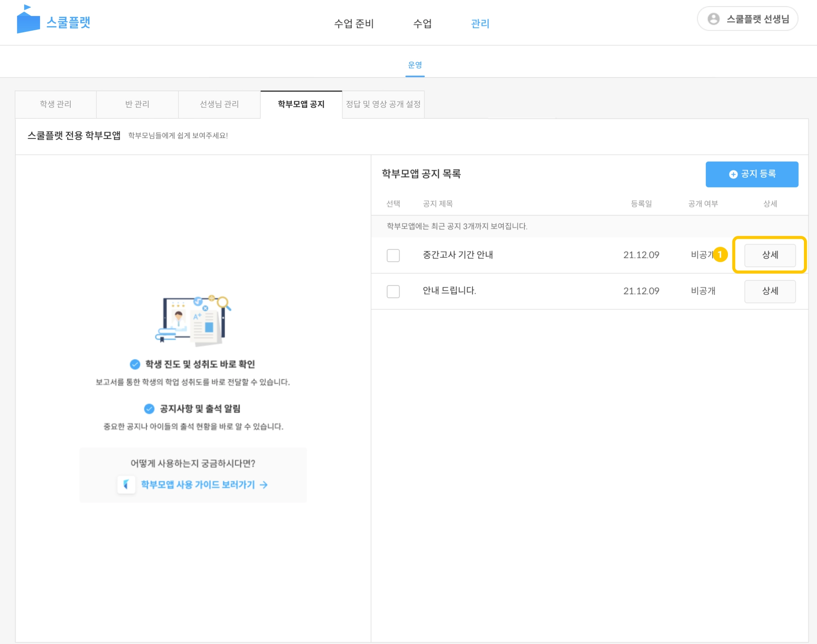The height and width of the screenshot is (644, 817).
Task: Open 상세 for 안내 드립니다 notice
Action: 770,291
